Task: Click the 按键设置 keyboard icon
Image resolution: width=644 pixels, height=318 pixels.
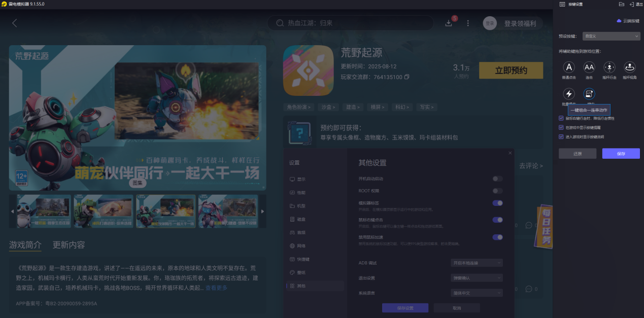Action: coord(562,4)
